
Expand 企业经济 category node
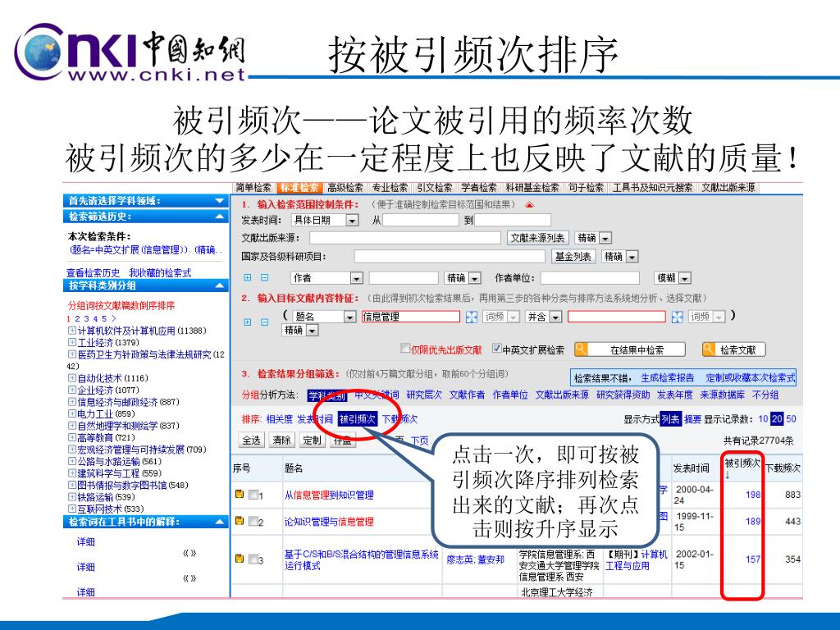click(x=72, y=390)
